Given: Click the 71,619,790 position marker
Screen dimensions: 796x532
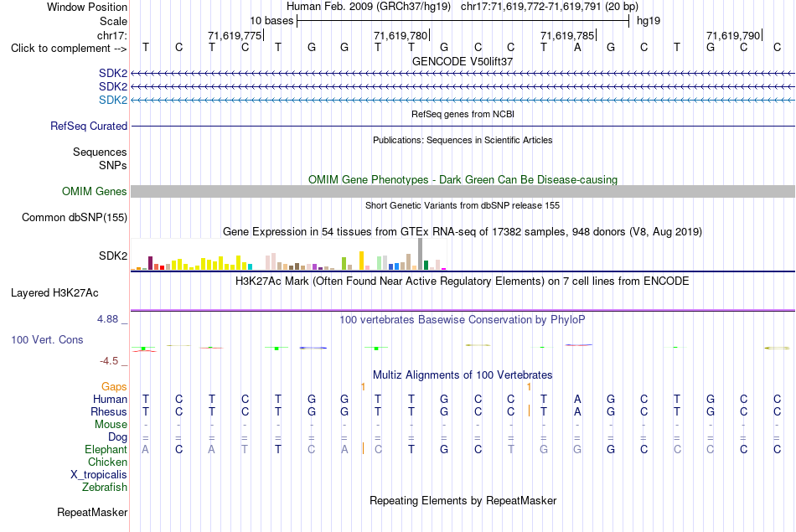Looking at the screenshot, I should 733,35.
